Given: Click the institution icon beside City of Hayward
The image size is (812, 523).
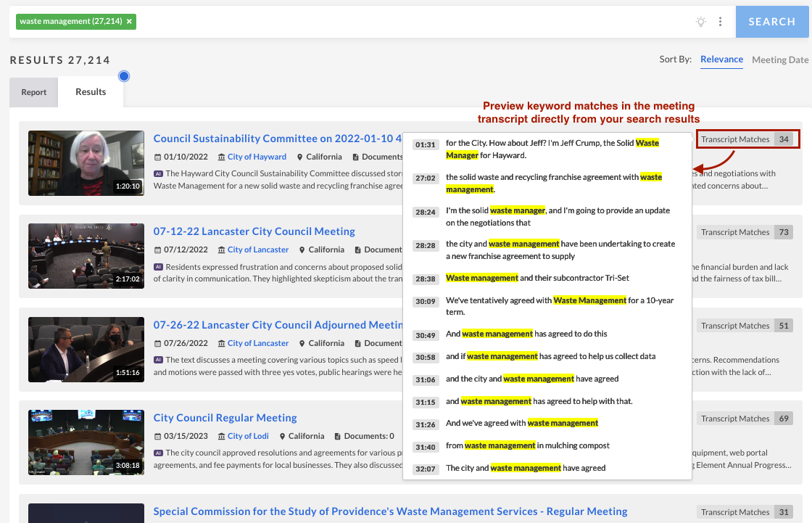Looking at the screenshot, I should click(x=221, y=157).
